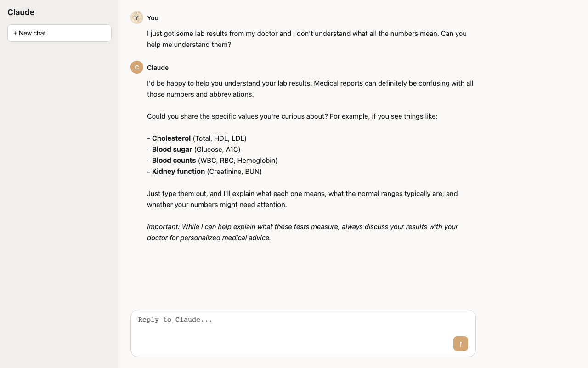Click the bold 'Kidney function' list entry
The width and height of the screenshot is (588, 368).
178,171
